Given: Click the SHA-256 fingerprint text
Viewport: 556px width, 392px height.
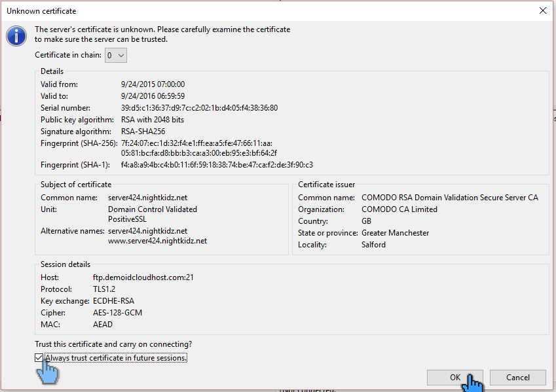Looking at the screenshot, I should 196,143.
